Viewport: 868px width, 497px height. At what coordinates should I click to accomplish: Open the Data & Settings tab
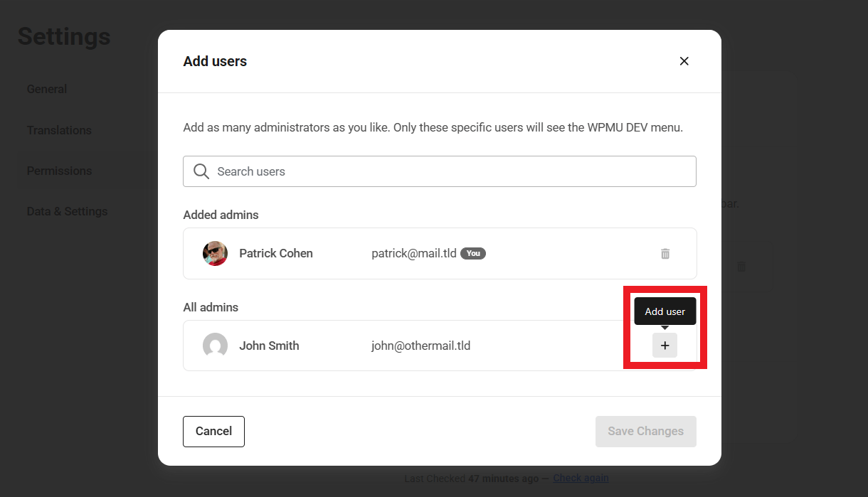point(67,211)
